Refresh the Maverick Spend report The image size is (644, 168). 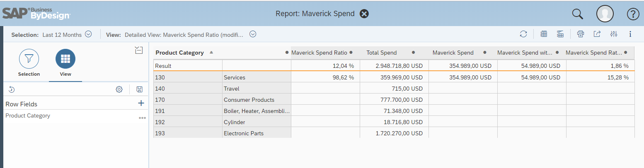click(523, 34)
